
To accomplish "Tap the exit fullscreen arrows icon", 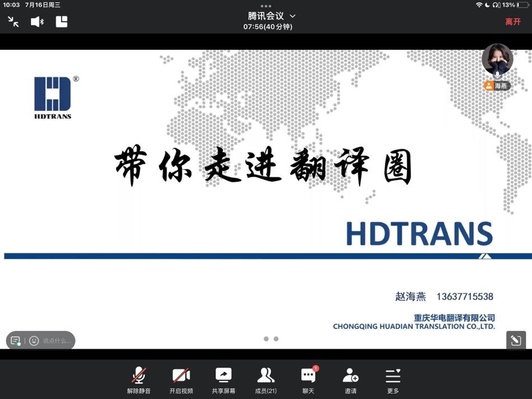I will pyautogui.click(x=13, y=22).
